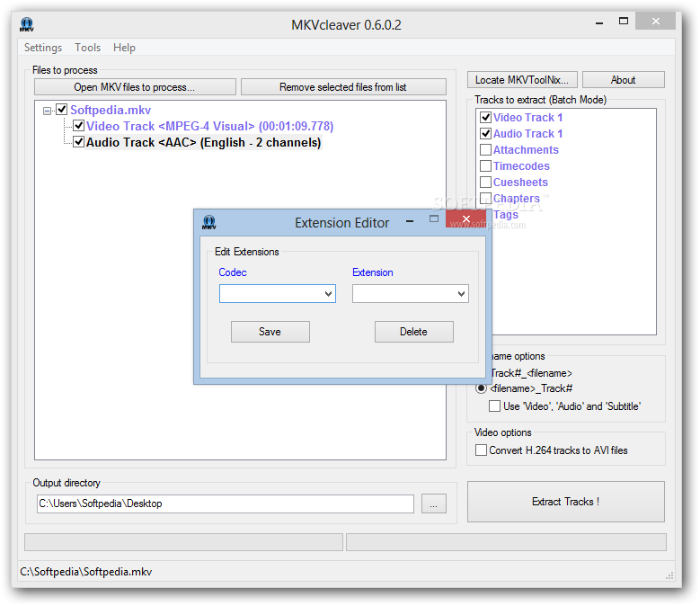Image resolution: width=700 pixels, height=606 pixels.
Task: Click the Timecodes label in batch list
Action: (521, 166)
